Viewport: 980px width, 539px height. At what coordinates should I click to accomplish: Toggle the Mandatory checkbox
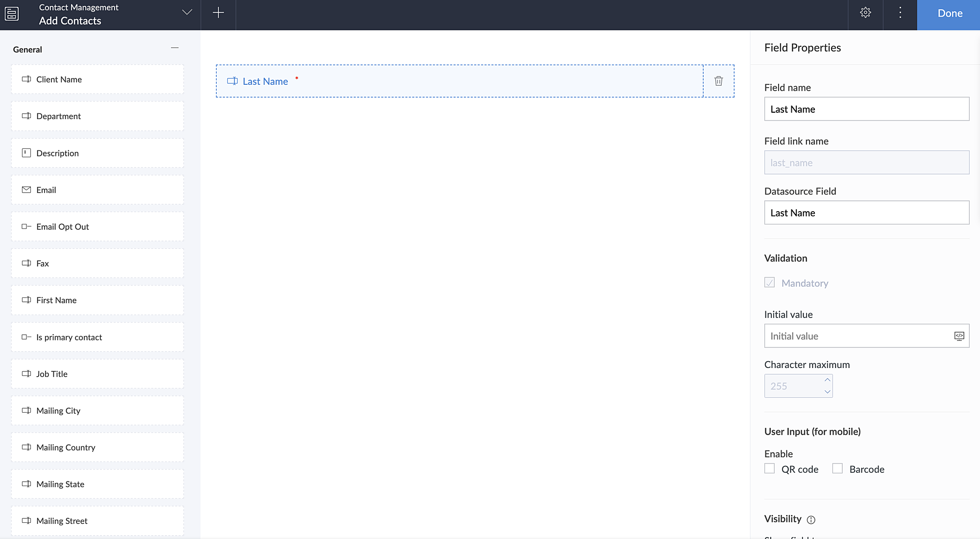pos(770,283)
